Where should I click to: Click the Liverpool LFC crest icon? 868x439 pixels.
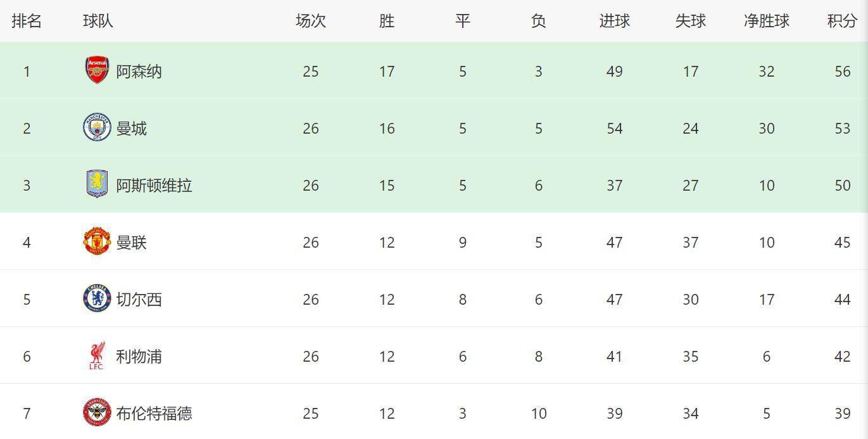(x=97, y=356)
